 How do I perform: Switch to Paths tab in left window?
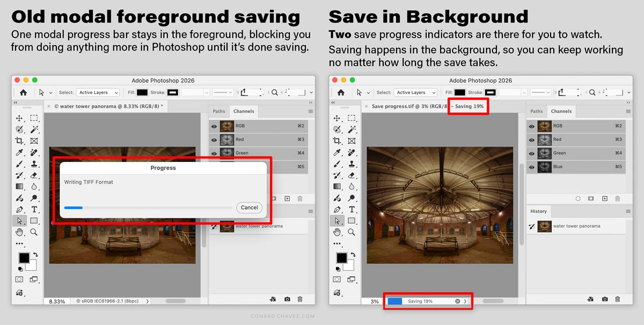(219, 112)
